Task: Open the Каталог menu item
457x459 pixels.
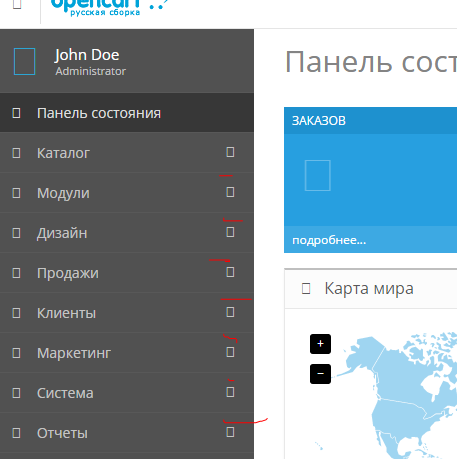Action: (127, 153)
